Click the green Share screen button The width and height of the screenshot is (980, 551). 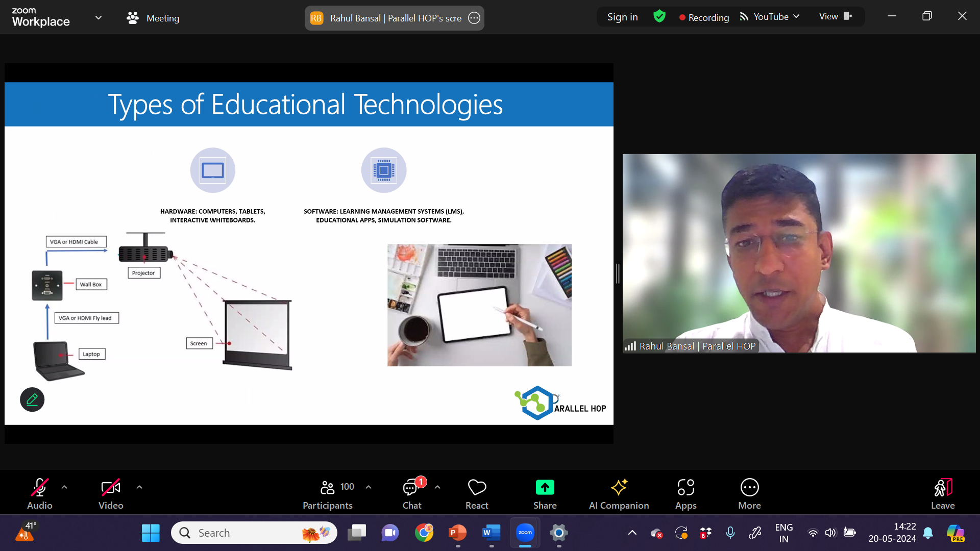[545, 493]
